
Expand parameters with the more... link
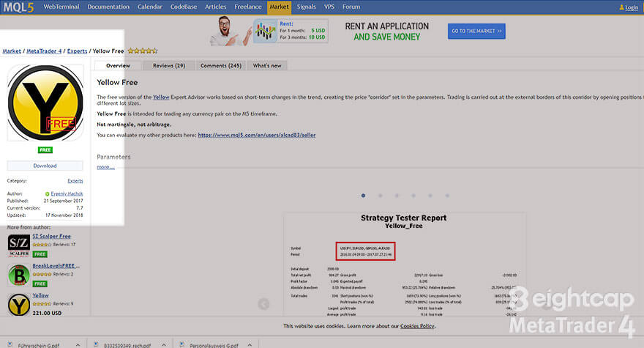click(x=105, y=167)
